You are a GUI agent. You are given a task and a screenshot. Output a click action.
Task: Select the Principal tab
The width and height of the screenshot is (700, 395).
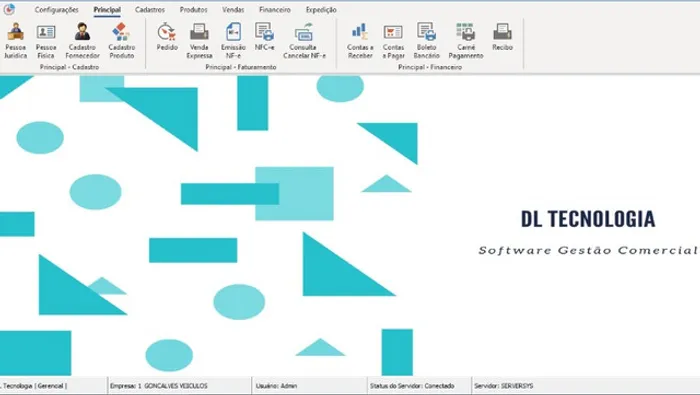coord(107,9)
